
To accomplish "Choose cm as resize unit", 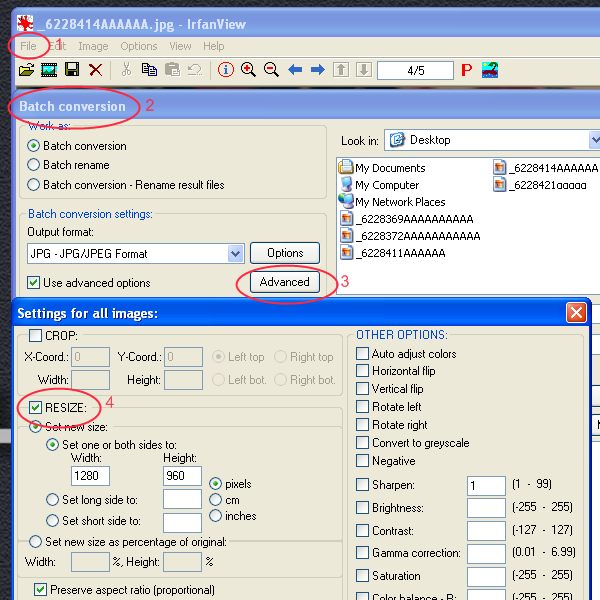I will [x=215, y=499].
